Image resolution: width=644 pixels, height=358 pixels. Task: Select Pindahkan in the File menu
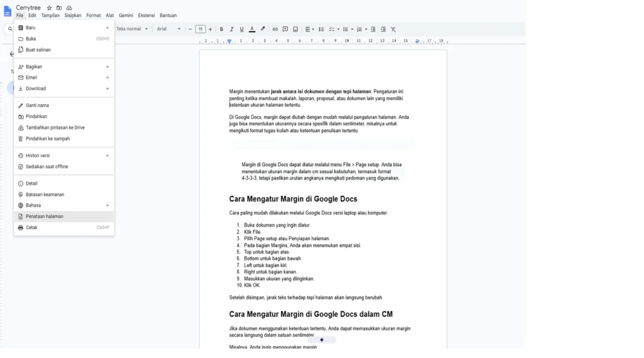coord(64,117)
